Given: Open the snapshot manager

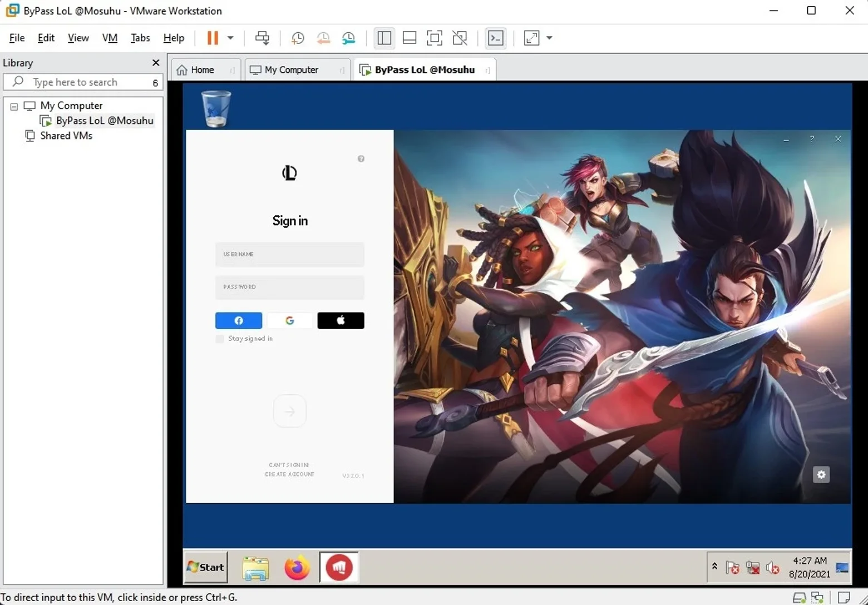Looking at the screenshot, I should coord(348,38).
